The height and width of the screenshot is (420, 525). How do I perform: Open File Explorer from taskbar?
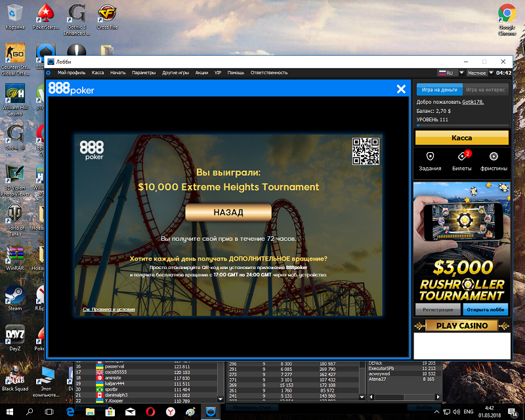(90, 411)
